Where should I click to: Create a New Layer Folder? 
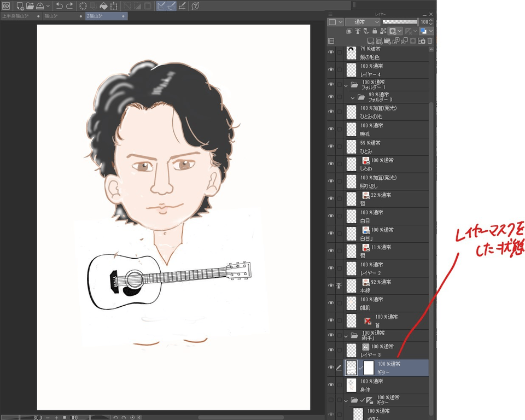click(387, 41)
